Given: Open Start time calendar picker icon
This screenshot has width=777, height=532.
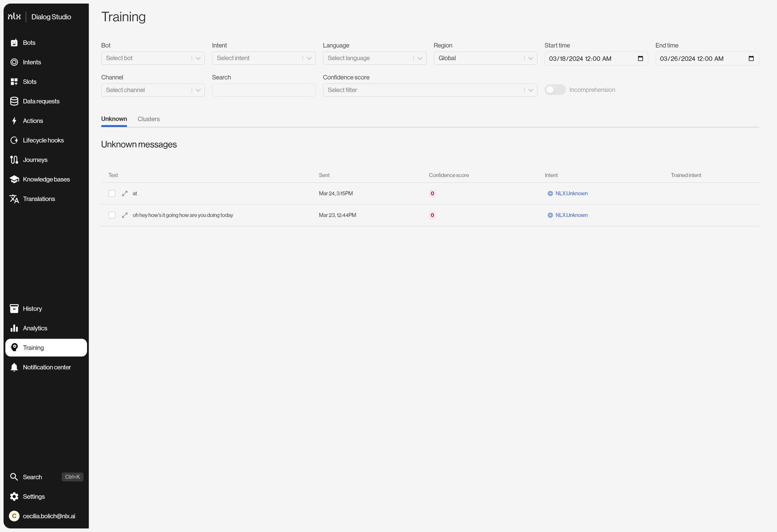Looking at the screenshot, I should tap(640, 59).
